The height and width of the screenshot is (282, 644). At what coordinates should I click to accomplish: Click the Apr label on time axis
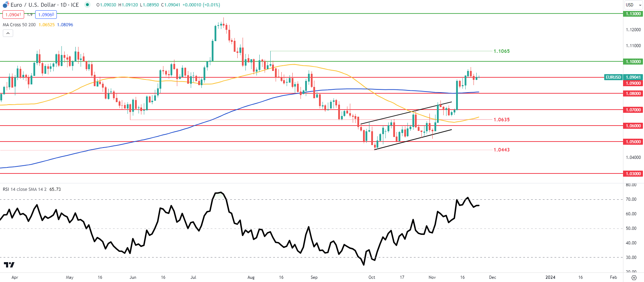click(15, 277)
